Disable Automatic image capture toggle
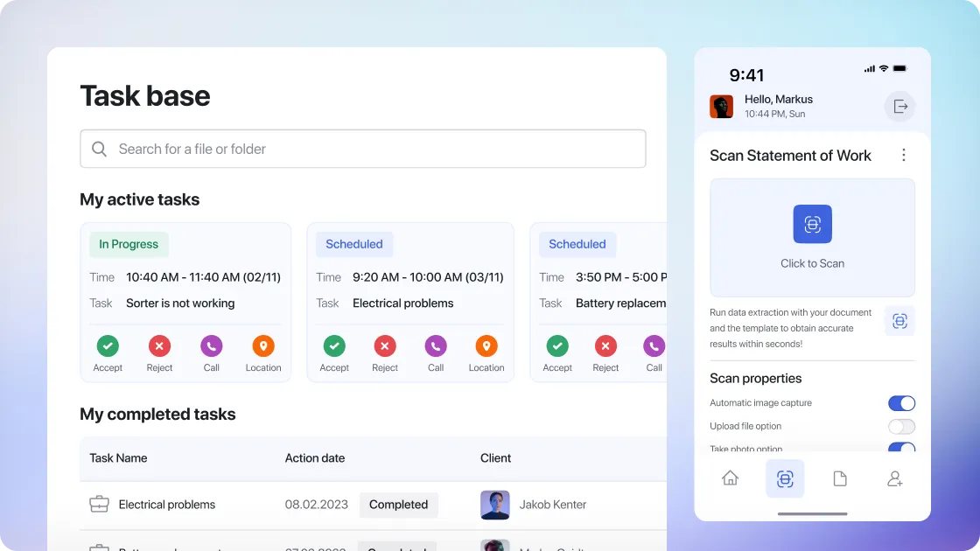Image resolution: width=980 pixels, height=551 pixels. point(901,403)
